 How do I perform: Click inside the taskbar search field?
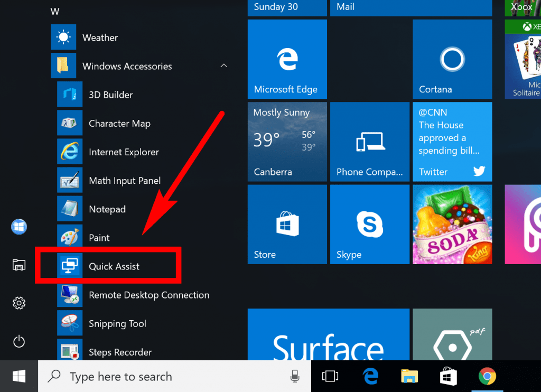(158, 376)
